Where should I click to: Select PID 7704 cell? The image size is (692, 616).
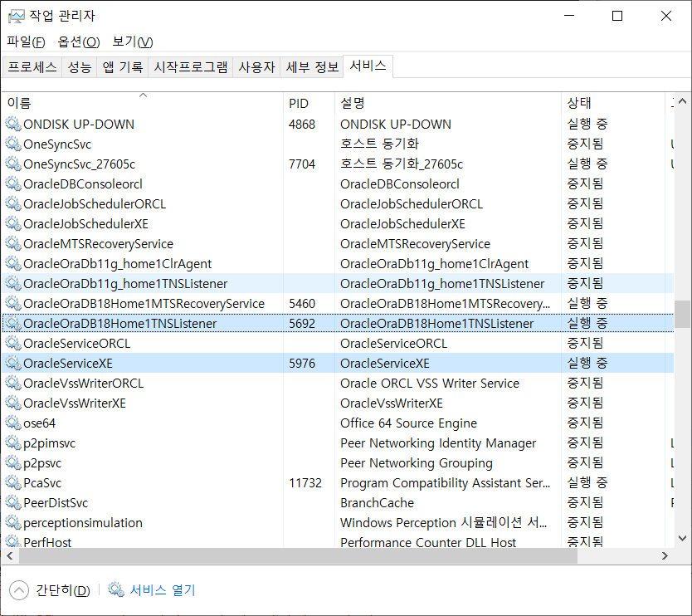point(302,164)
